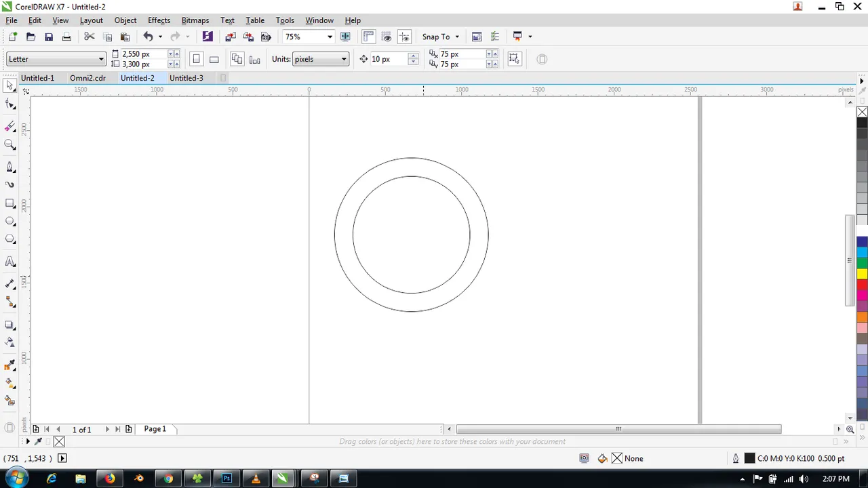Select the Transparency tool

(x=10, y=343)
